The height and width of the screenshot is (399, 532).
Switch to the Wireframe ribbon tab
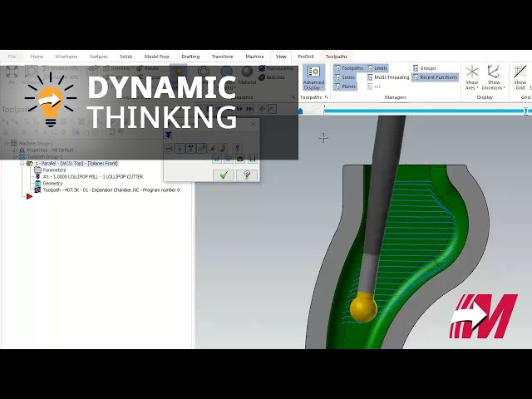[x=66, y=57]
